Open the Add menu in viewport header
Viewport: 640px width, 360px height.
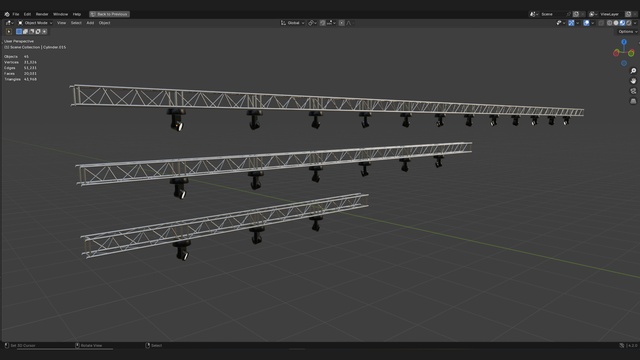(90, 23)
